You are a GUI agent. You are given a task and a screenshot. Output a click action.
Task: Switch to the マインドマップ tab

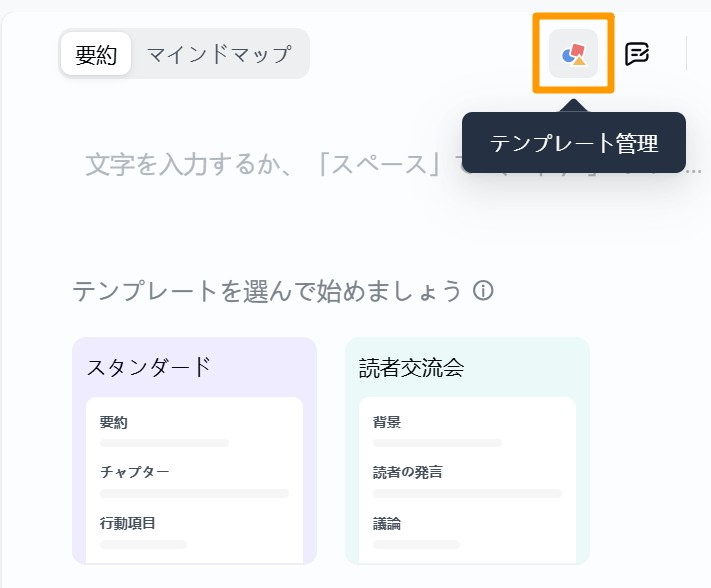[x=219, y=54]
